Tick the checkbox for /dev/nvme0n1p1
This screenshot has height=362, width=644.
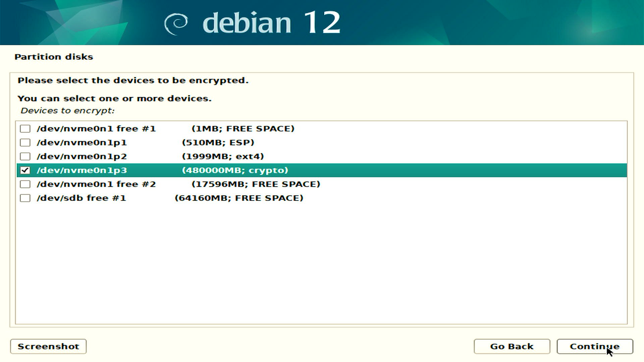(25, 142)
